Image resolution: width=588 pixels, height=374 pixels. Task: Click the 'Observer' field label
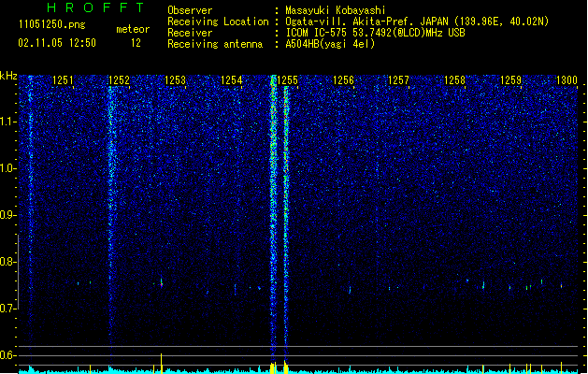tap(190, 10)
